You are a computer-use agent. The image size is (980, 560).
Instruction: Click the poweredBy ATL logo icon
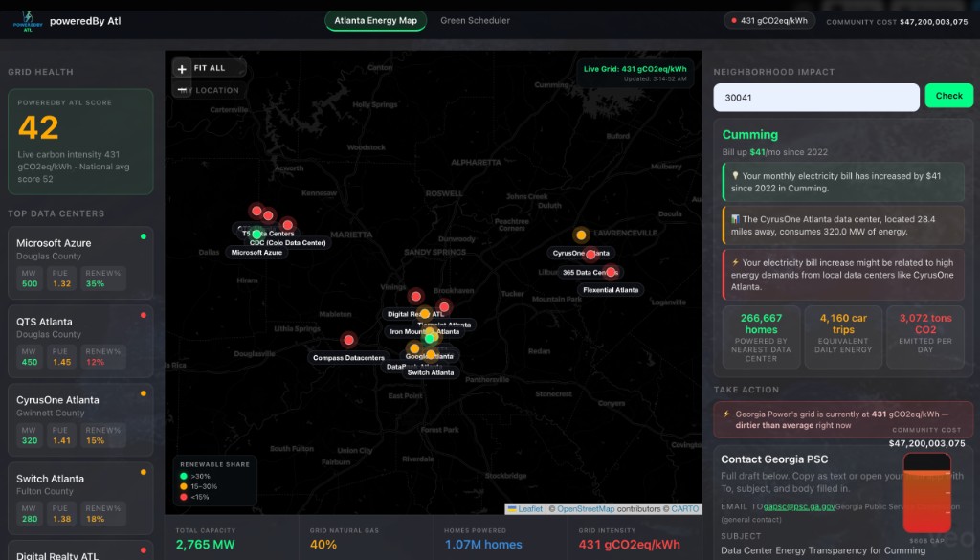(x=28, y=21)
